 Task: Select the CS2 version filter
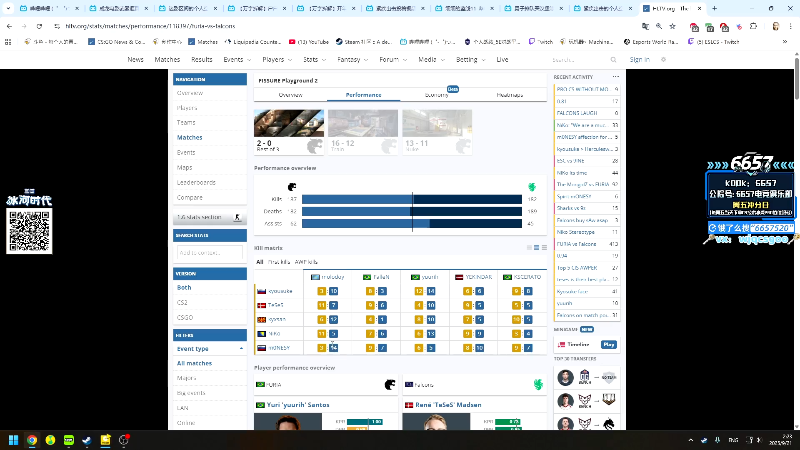pyautogui.click(x=182, y=303)
